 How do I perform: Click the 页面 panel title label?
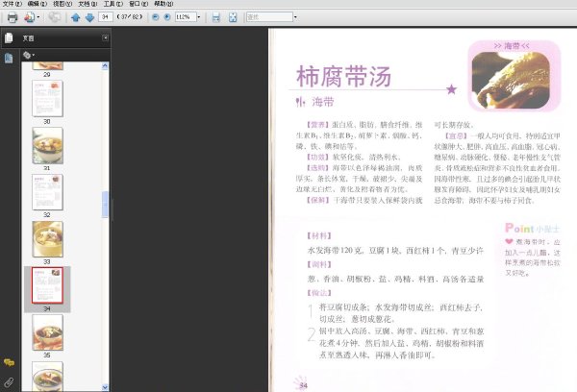[28, 37]
